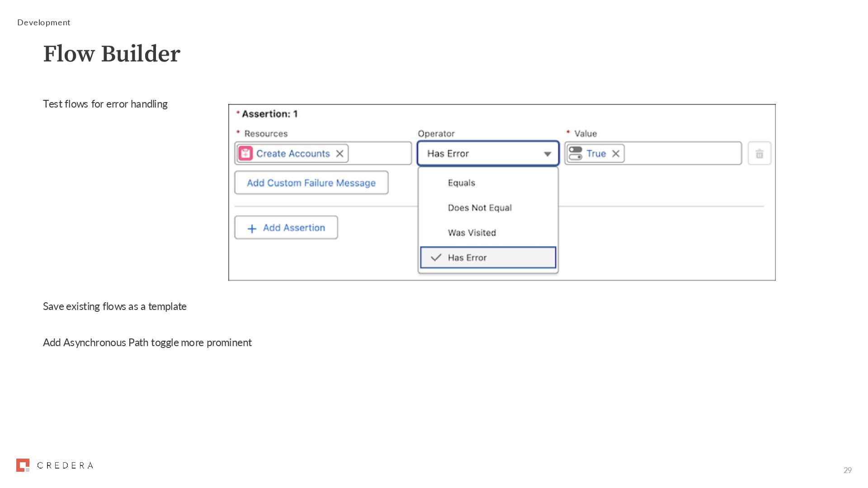Click the Assertion: 1 heading
868x488 pixels.
pyautogui.click(x=269, y=114)
